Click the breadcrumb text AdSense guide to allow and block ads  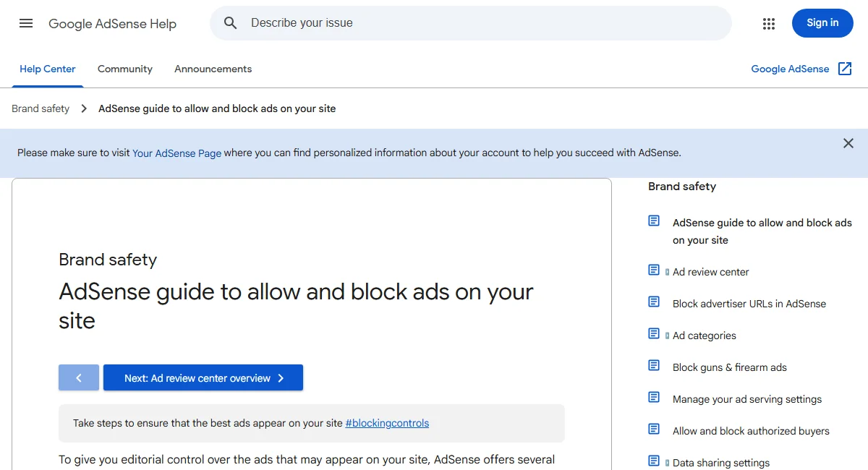pyautogui.click(x=217, y=108)
